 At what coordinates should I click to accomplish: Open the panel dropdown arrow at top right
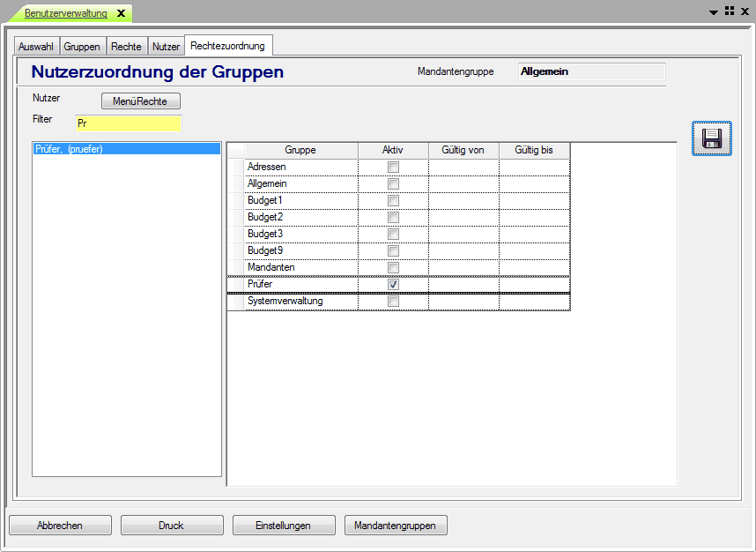click(x=714, y=11)
